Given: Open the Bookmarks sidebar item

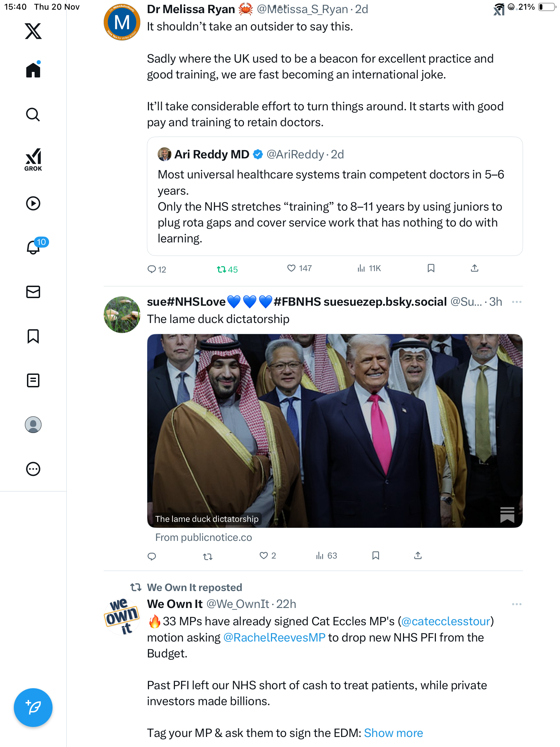Looking at the screenshot, I should pyautogui.click(x=33, y=336).
